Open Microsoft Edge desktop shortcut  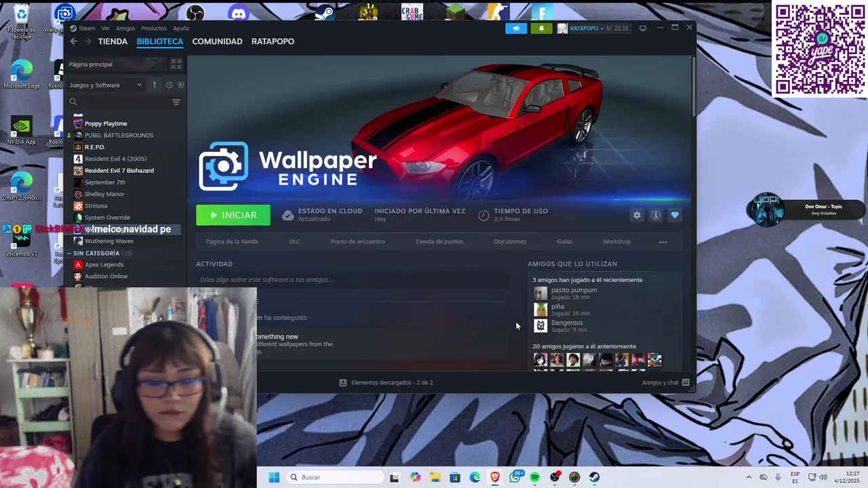click(x=22, y=75)
